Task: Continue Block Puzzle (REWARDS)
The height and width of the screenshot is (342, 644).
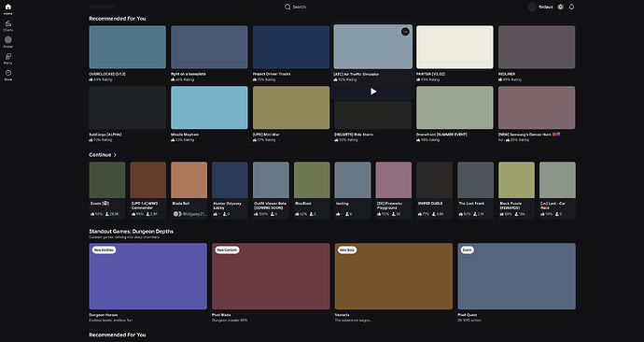Action: 516,190
